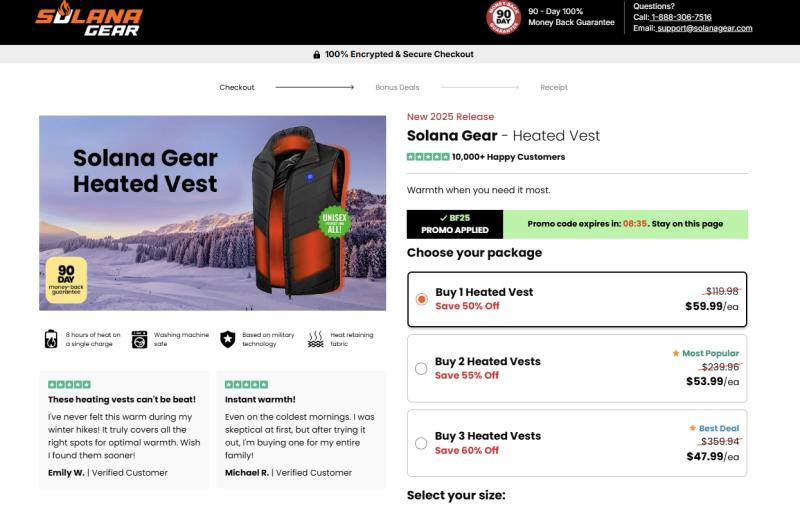This screenshot has height=509, width=800.
Task: Click the yellow 90 Day guarantee badge on image
Action: (x=66, y=280)
